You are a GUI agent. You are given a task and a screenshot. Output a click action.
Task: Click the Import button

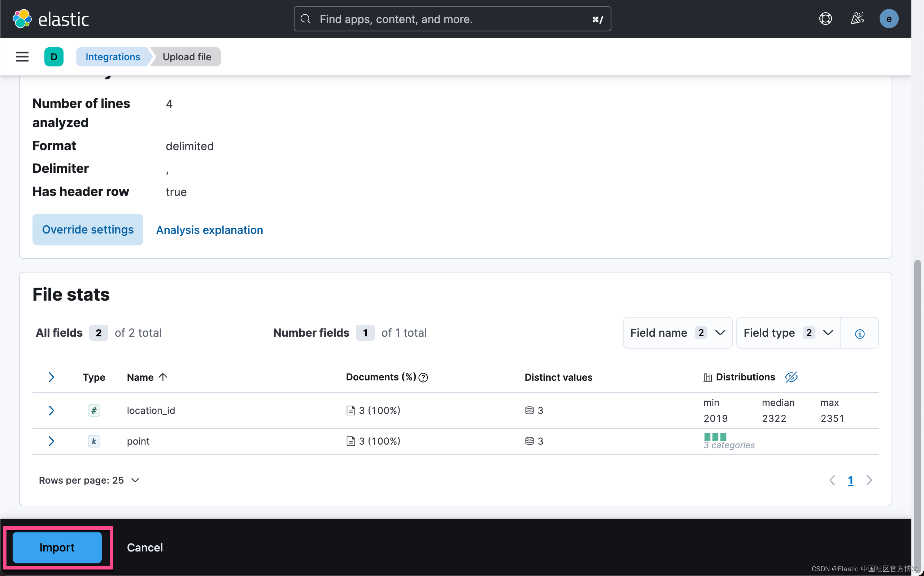tap(57, 547)
